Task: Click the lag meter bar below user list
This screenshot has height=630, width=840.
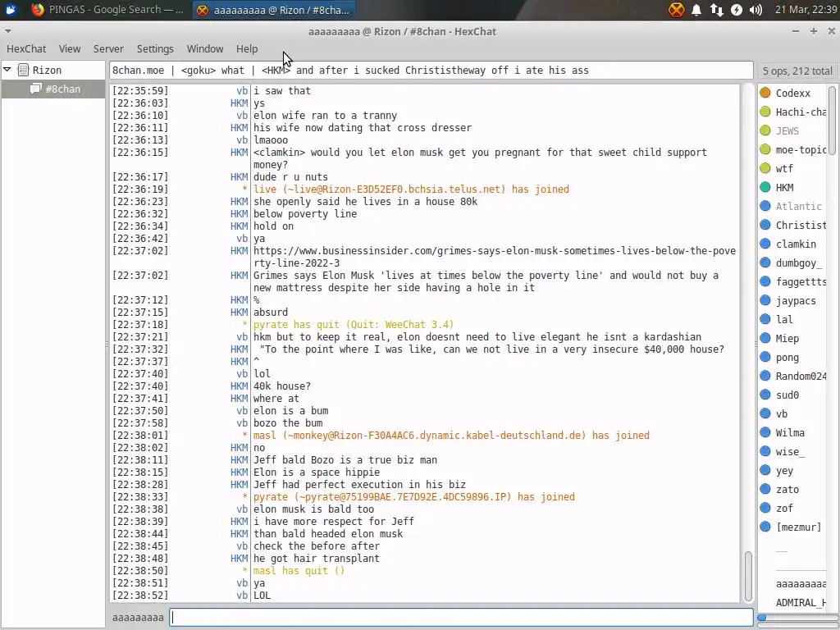Action: [797, 618]
